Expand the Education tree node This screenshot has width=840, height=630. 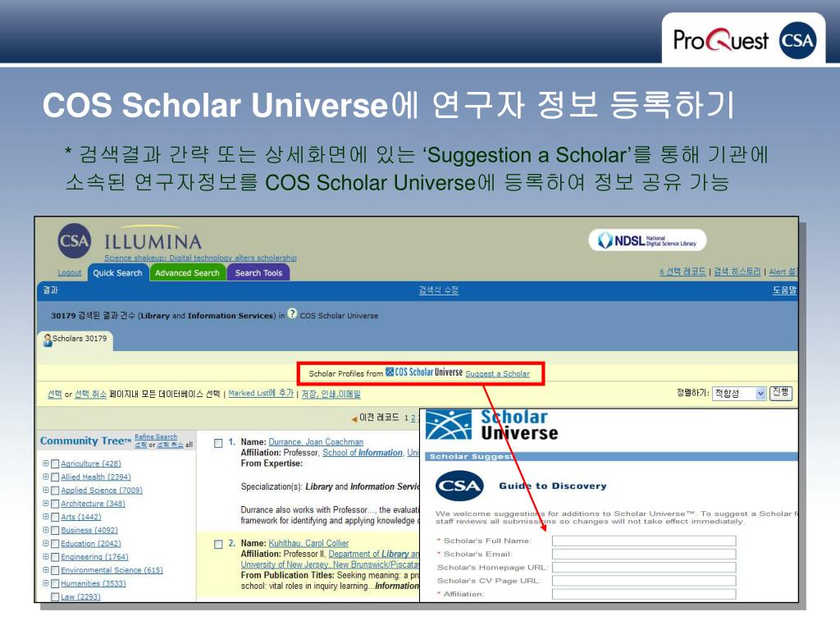(46, 543)
